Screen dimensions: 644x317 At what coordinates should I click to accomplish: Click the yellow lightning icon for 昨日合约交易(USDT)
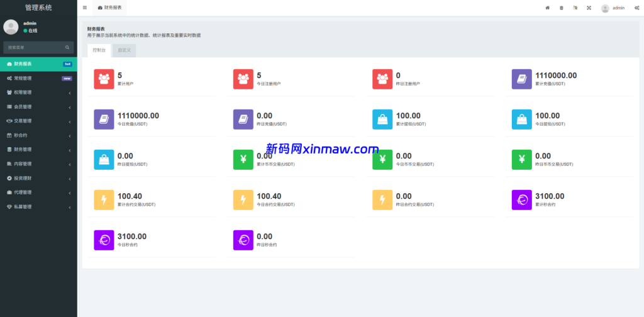click(382, 199)
